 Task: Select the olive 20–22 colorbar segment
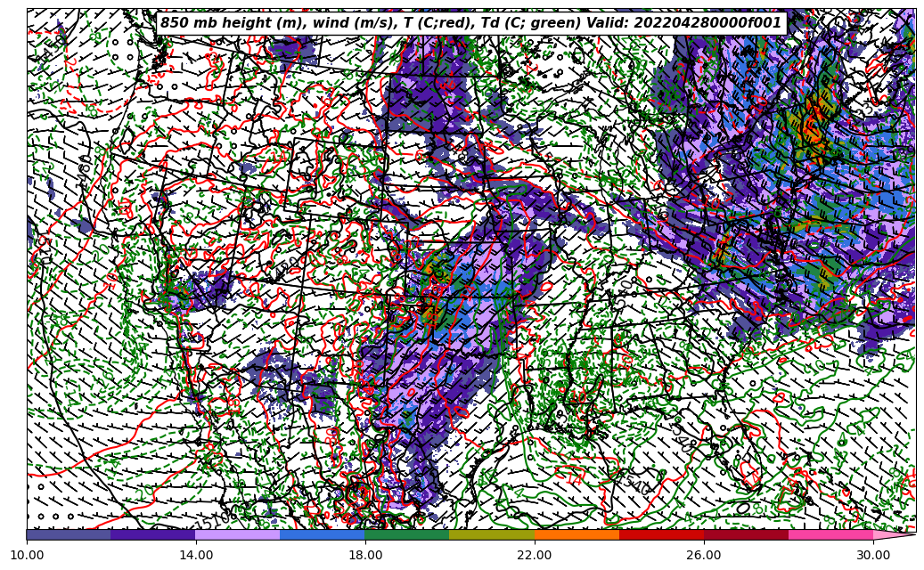click(x=492, y=534)
